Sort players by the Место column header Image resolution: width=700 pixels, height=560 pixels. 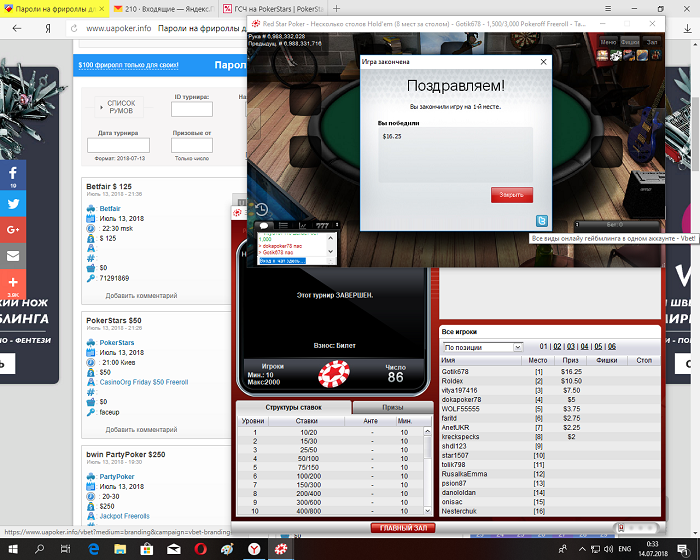point(538,360)
